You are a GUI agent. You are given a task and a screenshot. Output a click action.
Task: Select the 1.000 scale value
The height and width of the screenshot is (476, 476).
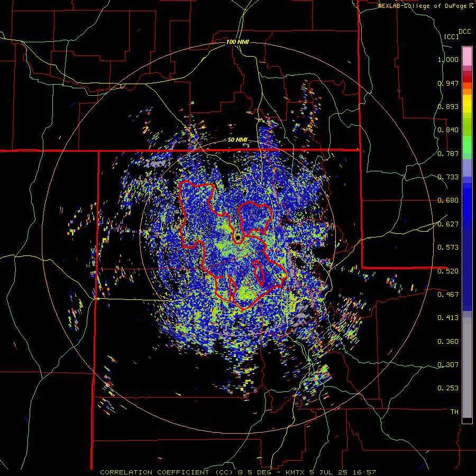point(448,59)
